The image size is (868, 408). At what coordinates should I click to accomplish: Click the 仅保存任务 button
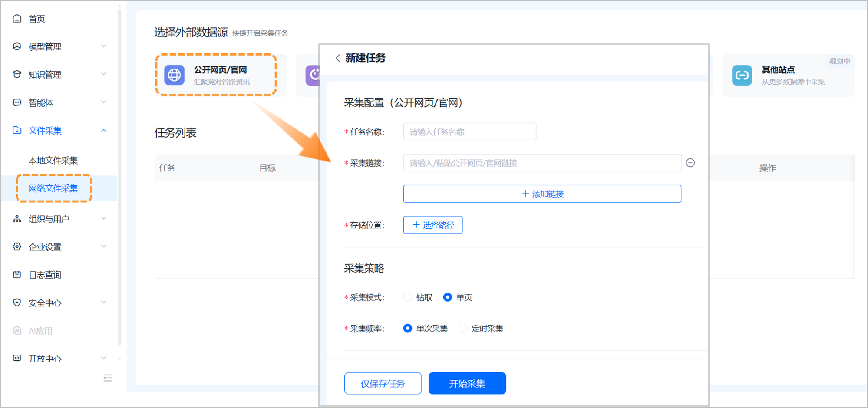click(383, 383)
